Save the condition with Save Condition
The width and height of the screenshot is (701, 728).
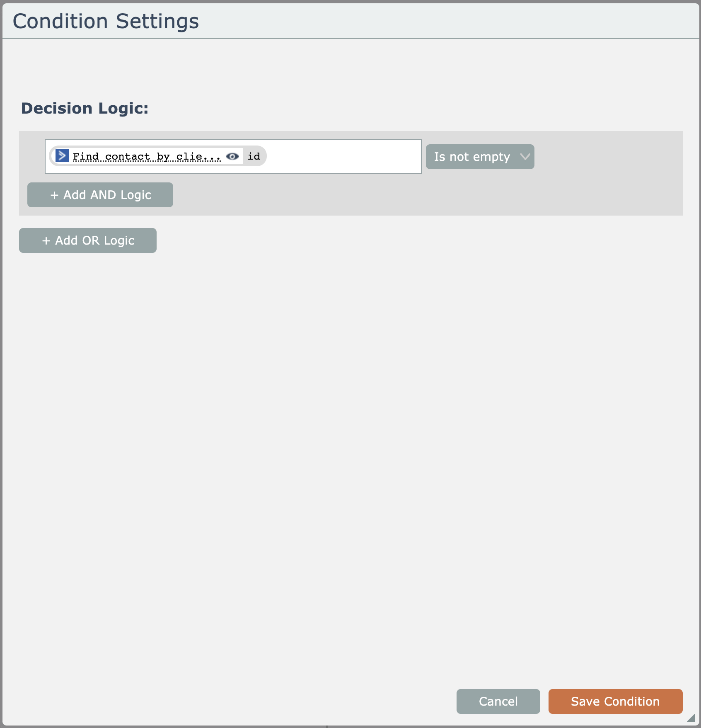[x=615, y=701]
